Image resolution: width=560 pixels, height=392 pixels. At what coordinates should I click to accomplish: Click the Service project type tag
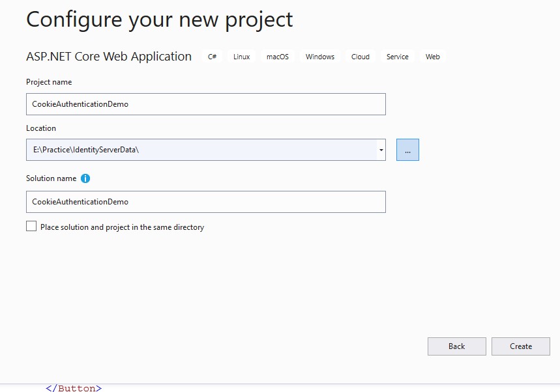398,57
